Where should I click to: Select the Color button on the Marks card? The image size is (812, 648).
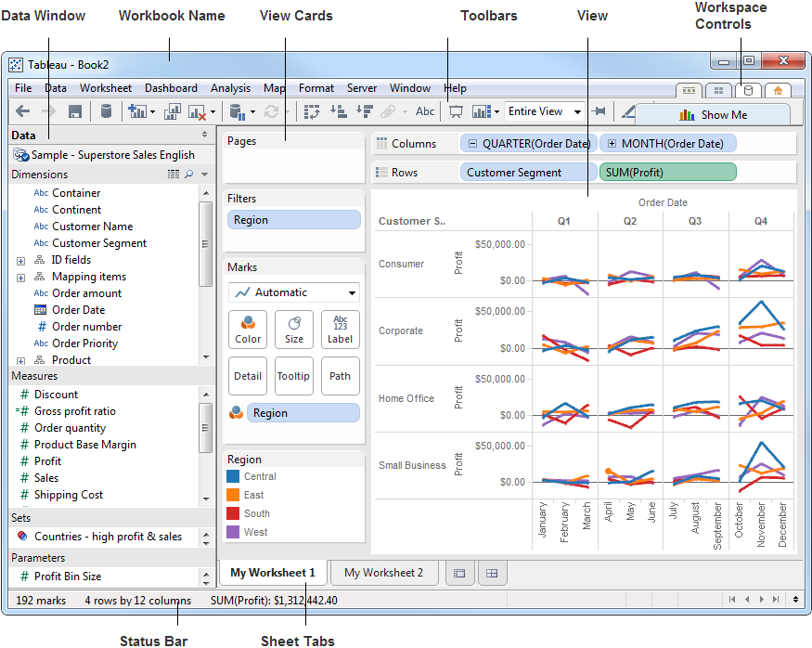pyautogui.click(x=247, y=329)
